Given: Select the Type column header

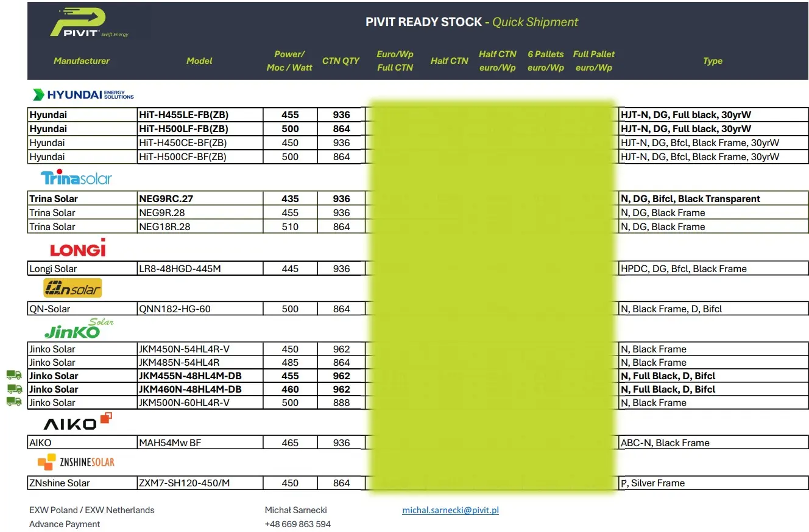Looking at the screenshot, I should coord(712,61).
